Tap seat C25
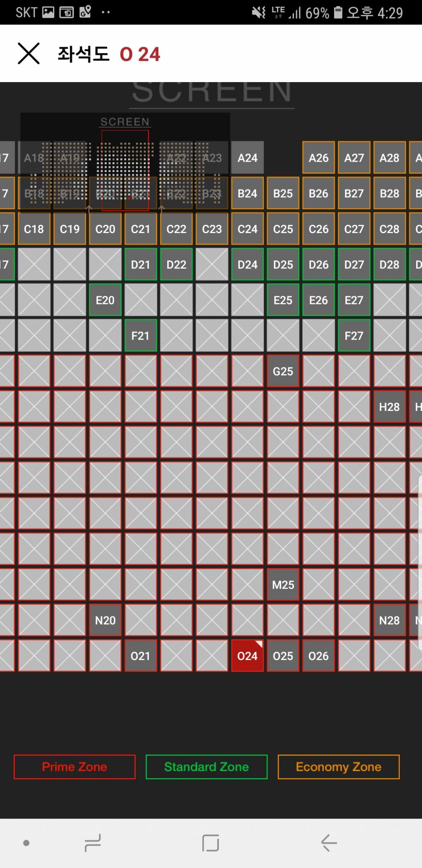This screenshot has height=868, width=422. point(283,229)
